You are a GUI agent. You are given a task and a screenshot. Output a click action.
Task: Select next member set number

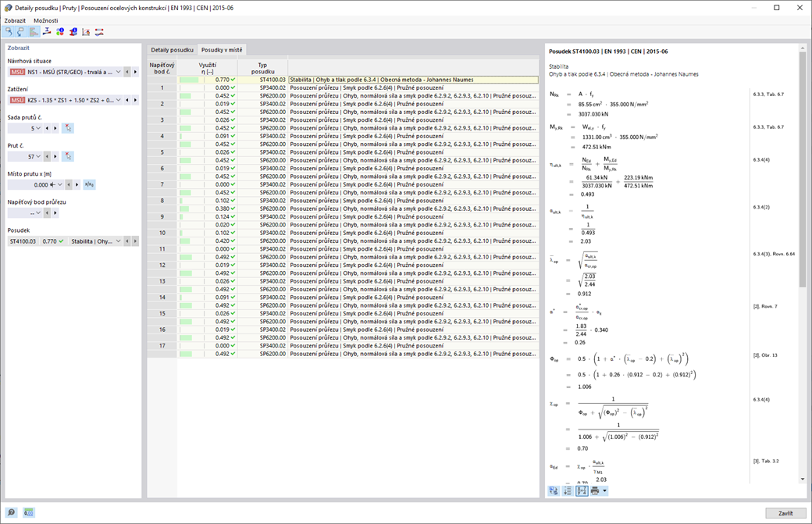(x=55, y=128)
